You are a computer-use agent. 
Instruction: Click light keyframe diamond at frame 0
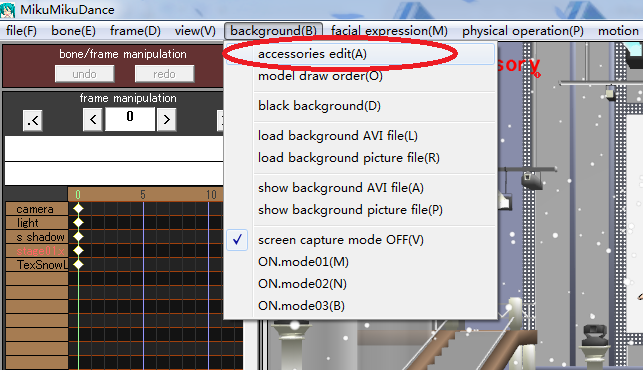(x=78, y=222)
